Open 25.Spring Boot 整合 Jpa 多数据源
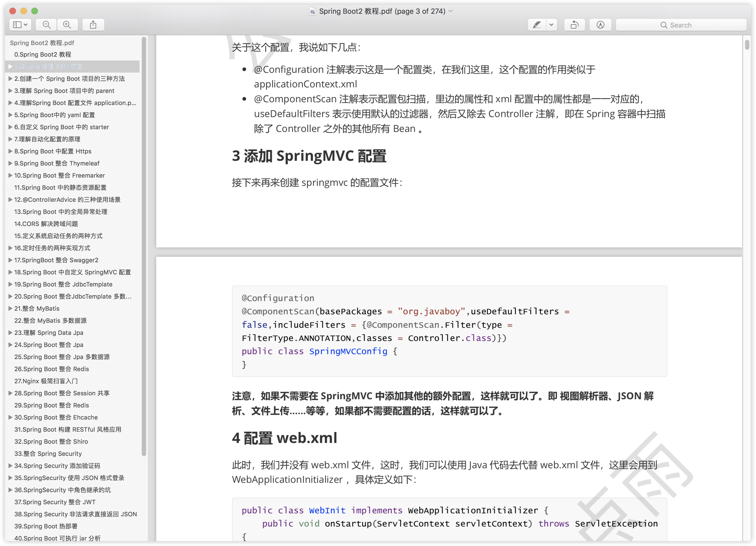 [x=62, y=357]
